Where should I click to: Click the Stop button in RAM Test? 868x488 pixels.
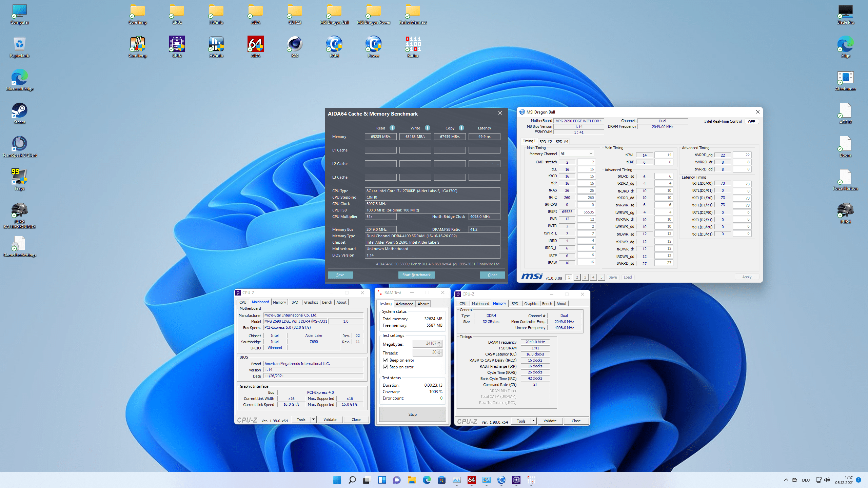point(412,414)
